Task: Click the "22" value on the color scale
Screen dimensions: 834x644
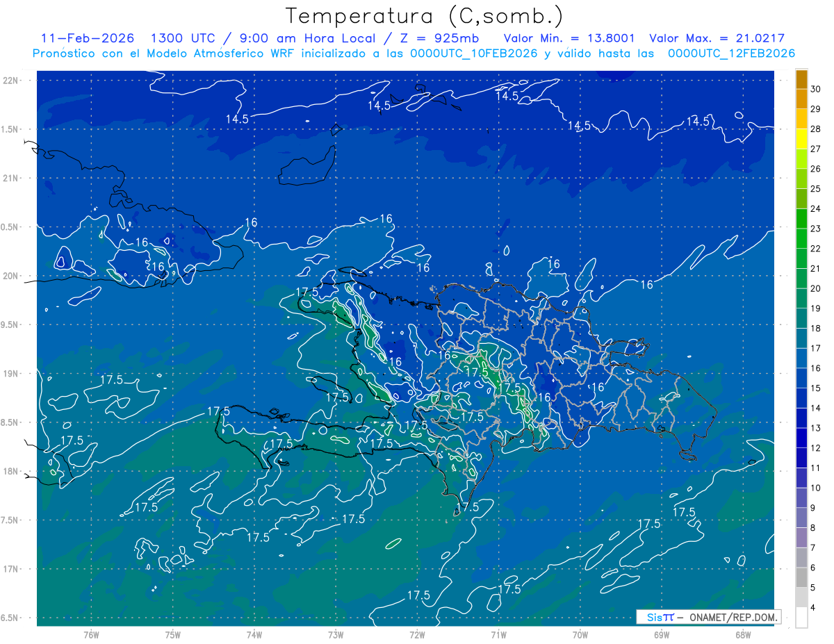Action: (x=816, y=249)
